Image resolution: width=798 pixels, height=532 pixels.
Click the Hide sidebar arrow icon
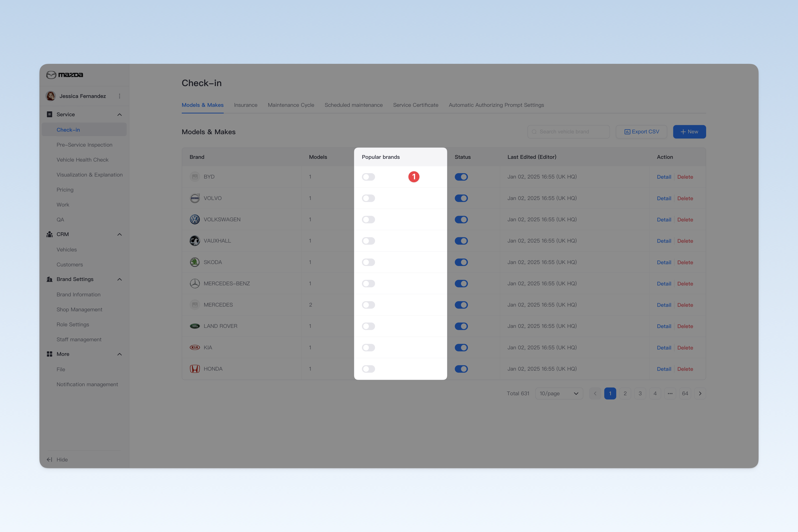pyautogui.click(x=49, y=459)
